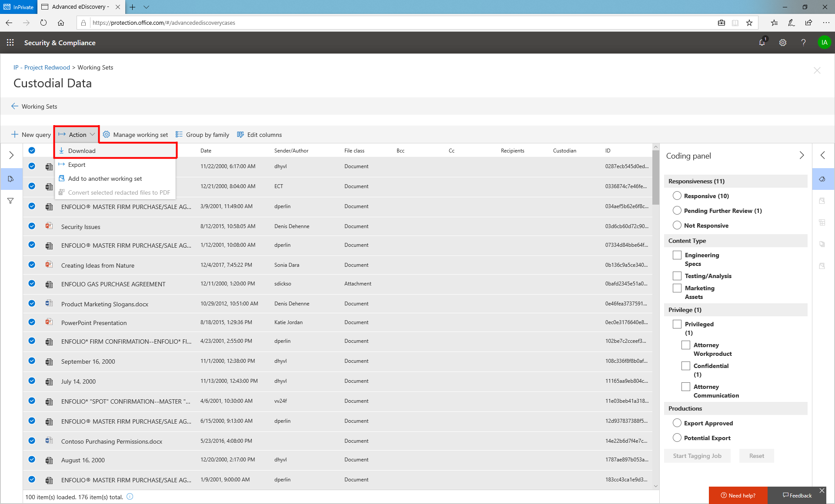
Task: Expand the left sidebar chevron
Action: tap(11, 155)
